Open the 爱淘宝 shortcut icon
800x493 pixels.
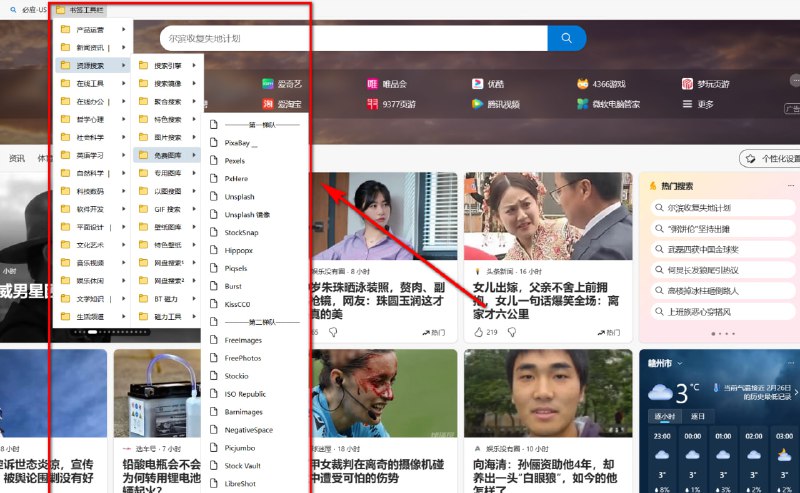[x=268, y=104]
